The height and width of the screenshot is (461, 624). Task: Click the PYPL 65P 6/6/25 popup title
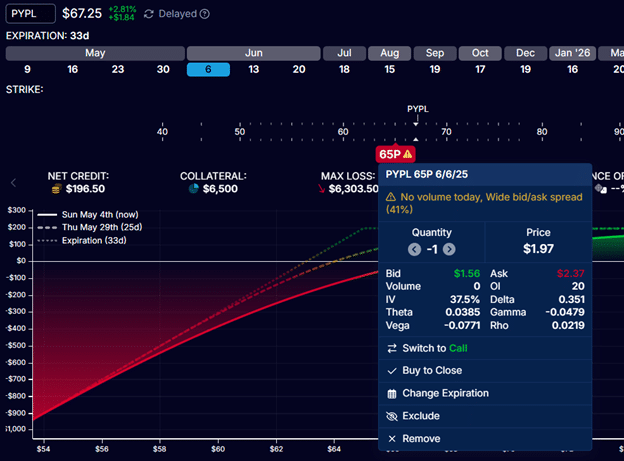pos(427,174)
